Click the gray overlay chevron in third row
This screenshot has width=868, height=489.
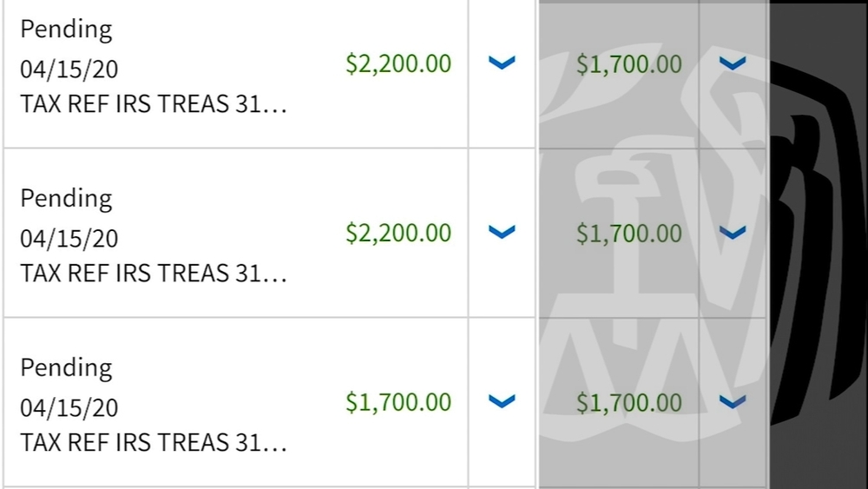click(733, 401)
